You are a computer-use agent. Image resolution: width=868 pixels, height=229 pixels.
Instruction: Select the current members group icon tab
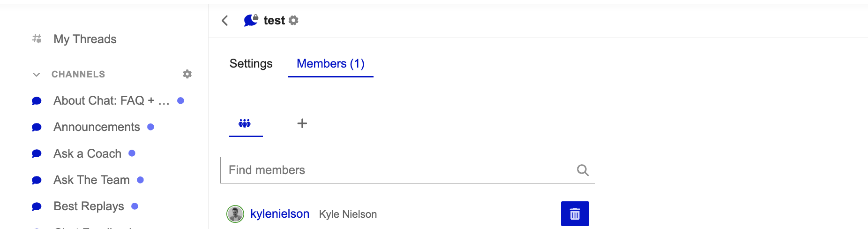click(245, 123)
